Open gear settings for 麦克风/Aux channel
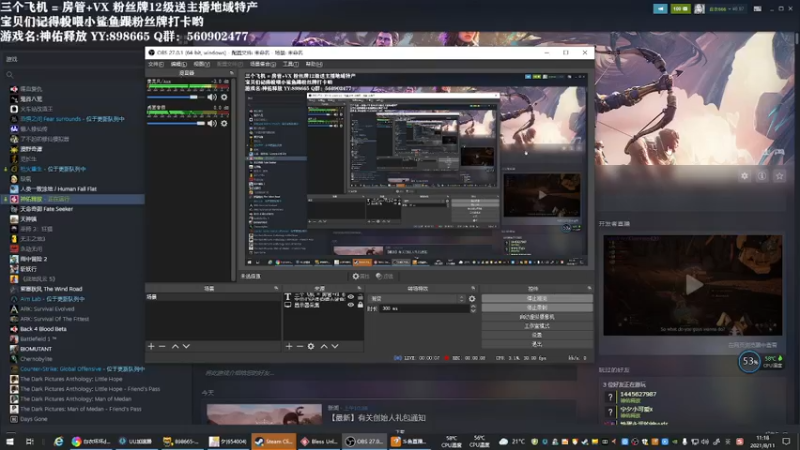The width and height of the screenshot is (800, 450). 224,97
